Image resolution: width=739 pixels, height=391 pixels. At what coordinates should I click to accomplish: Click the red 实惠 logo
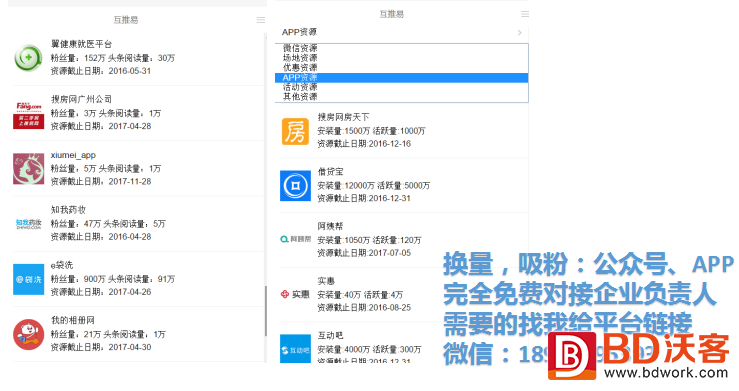[296, 294]
